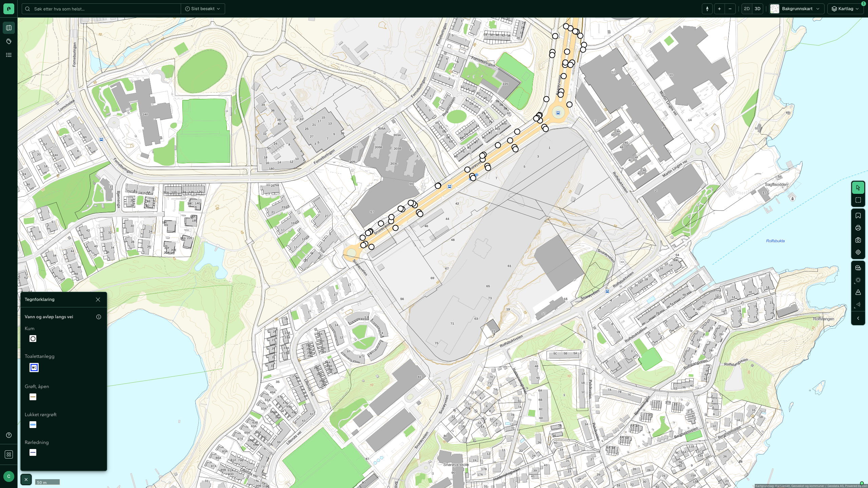868x488 pixels.
Task: Click the 50 m scale bar
Action: tap(47, 482)
